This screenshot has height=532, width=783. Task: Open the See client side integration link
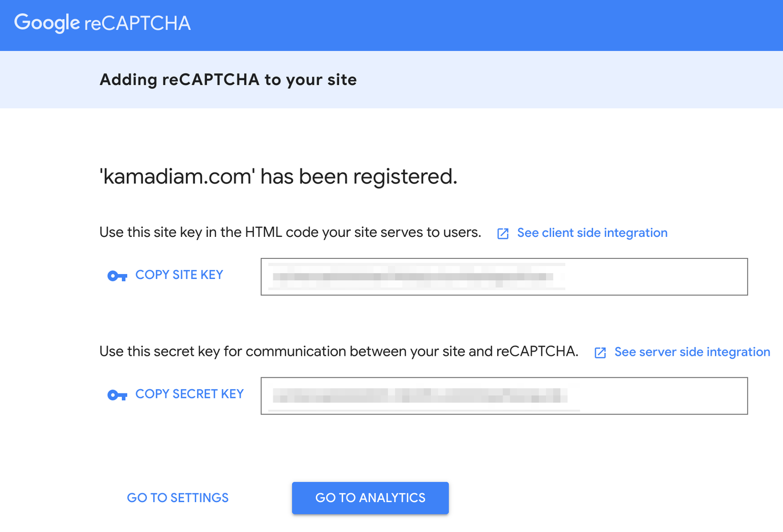pyautogui.click(x=592, y=233)
